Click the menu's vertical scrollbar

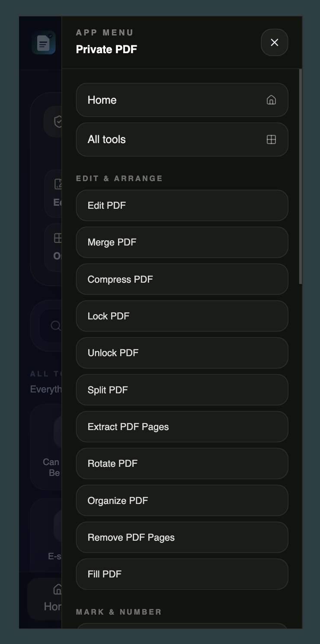coord(300,176)
